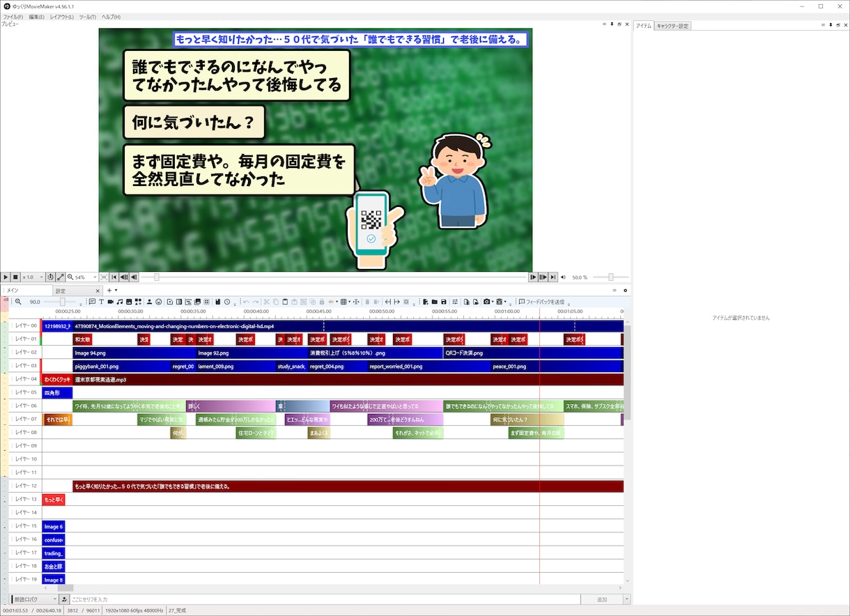Image resolution: width=850 pixels, height=616 pixels.
Task: Adjust the timeline zoom slider at 90.0
Action: click(63, 302)
